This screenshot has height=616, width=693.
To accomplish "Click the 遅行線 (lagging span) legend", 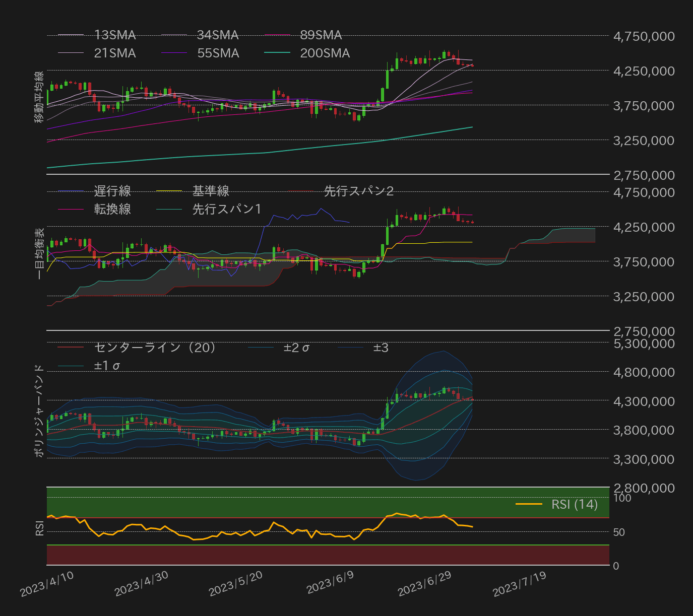I will pyautogui.click(x=112, y=191).
